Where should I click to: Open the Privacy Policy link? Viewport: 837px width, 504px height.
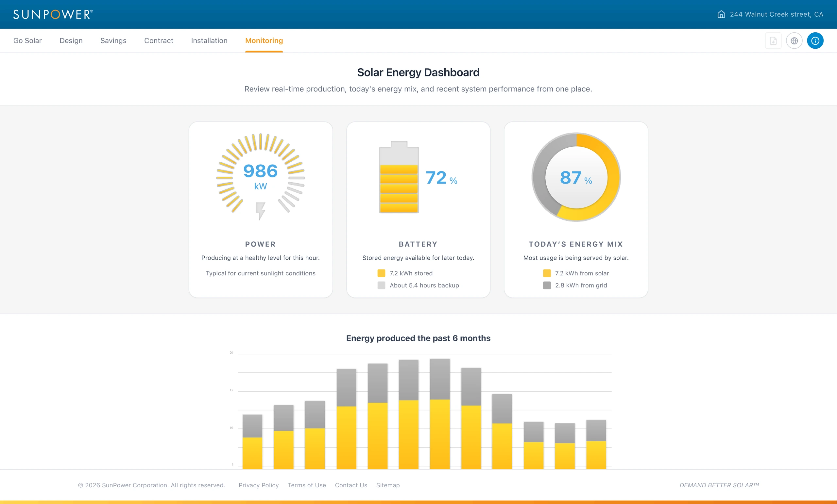(x=259, y=485)
